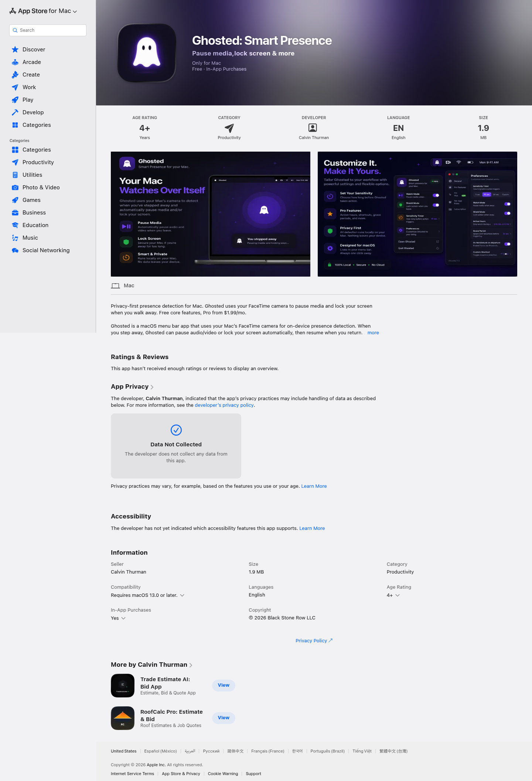Expand description with the more link

[373, 333]
